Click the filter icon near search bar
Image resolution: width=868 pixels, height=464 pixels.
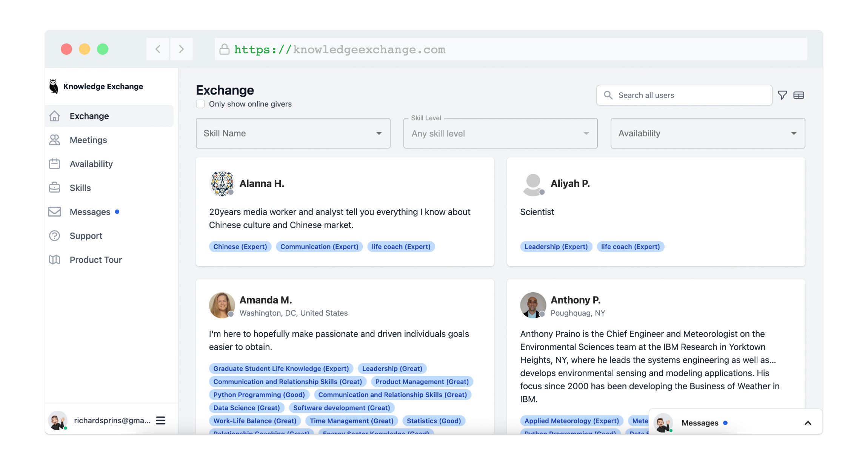782,95
